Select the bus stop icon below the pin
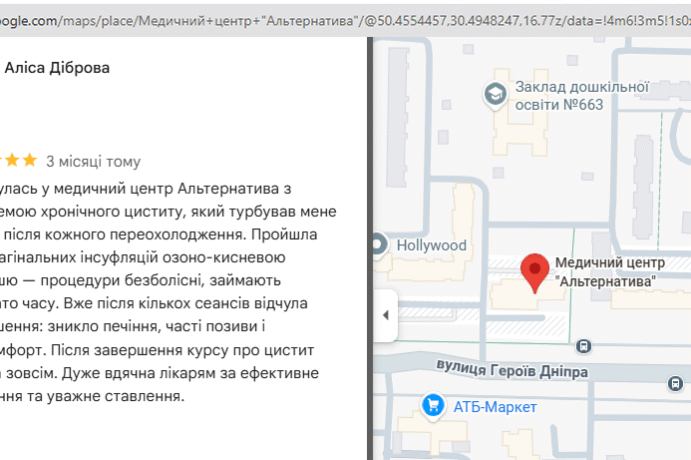The image size is (691, 460). pyautogui.click(x=581, y=346)
